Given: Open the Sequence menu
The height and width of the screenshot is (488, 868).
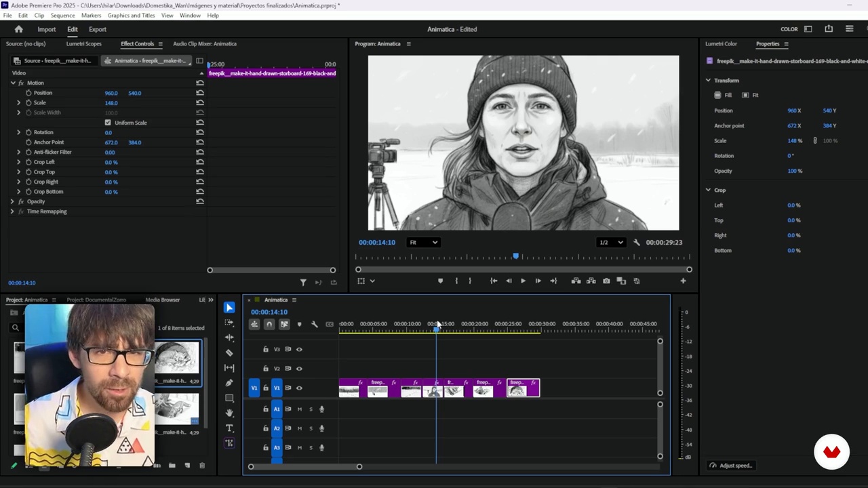Looking at the screenshot, I should [62, 15].
